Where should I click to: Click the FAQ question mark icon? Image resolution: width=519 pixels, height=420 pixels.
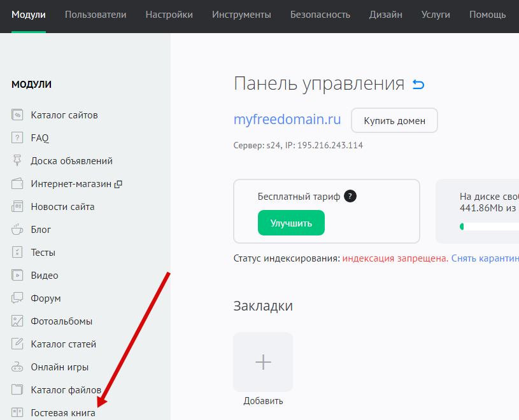click(17, 138)
